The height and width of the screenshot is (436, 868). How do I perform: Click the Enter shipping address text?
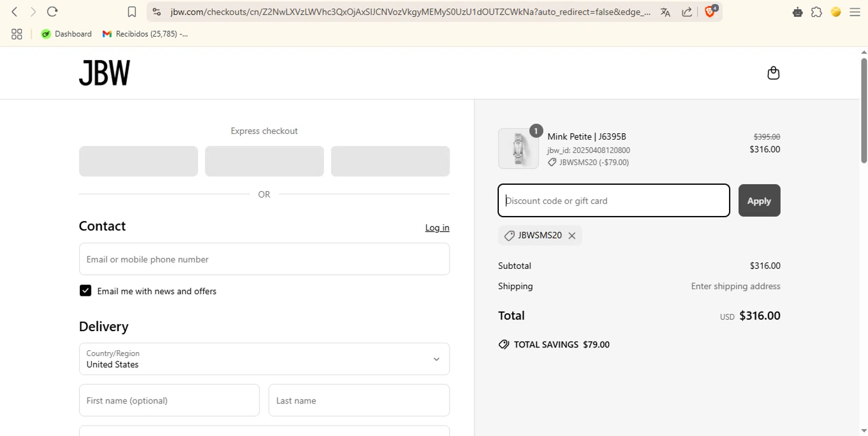735,286
